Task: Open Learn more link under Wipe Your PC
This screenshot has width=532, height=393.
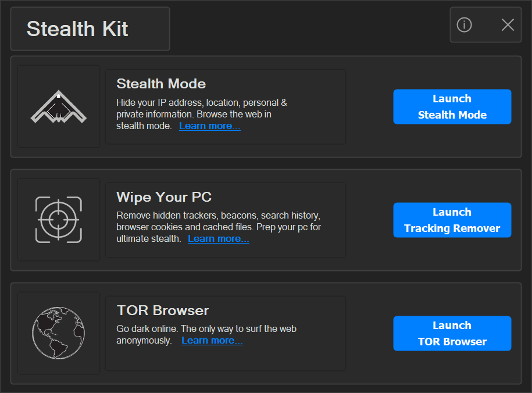Action: [219, 239]
